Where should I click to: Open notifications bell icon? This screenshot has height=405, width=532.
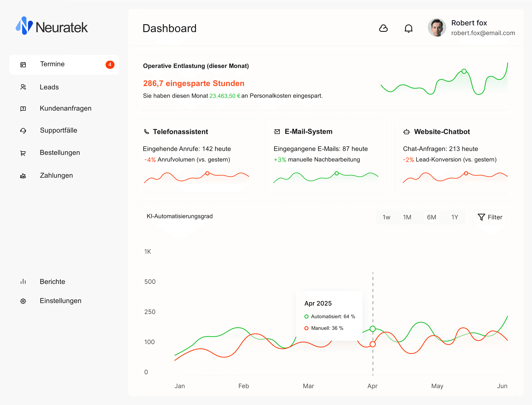(408, 28)
